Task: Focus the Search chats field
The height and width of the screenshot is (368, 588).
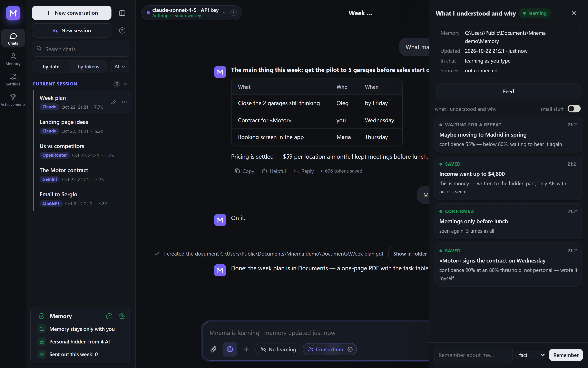Action: pos(81,49)
